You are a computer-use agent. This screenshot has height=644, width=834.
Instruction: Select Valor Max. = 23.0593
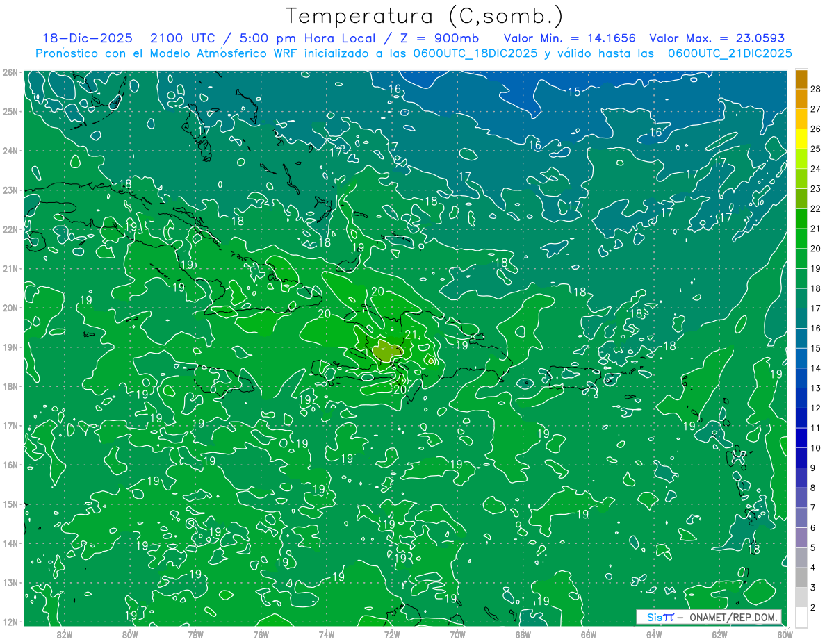pyautogui.click(x=717, y=38)
